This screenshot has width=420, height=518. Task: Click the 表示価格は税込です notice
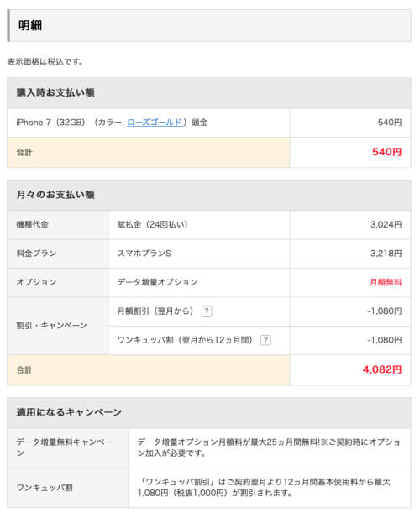click(x=45, y=62)
